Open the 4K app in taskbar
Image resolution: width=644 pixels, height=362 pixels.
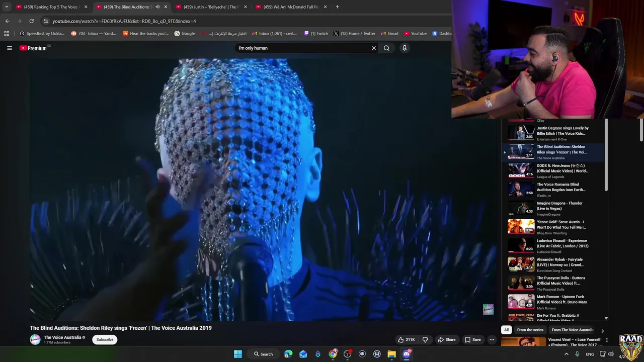362,354
